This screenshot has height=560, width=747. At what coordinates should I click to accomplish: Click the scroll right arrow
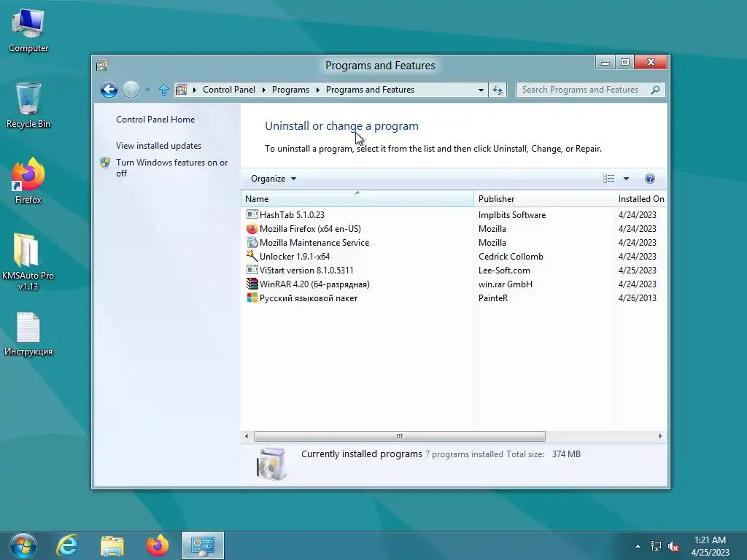(x=660, y=436)
